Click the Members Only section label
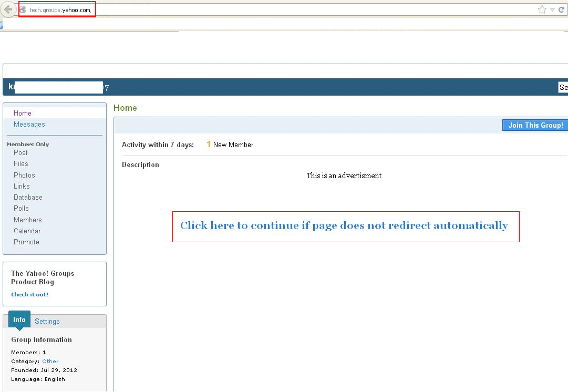Screen dimensions: 568x392 (28, 144)
